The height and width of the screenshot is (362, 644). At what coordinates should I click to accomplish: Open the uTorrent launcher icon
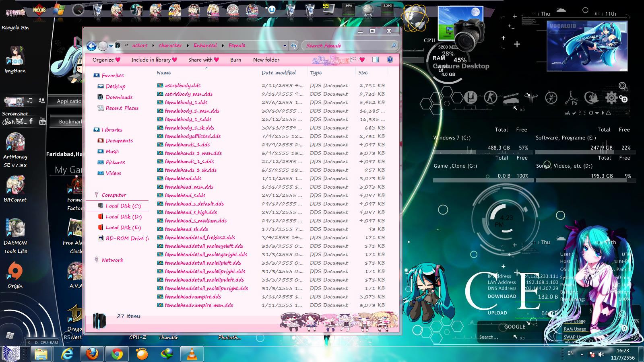[470, 97]
